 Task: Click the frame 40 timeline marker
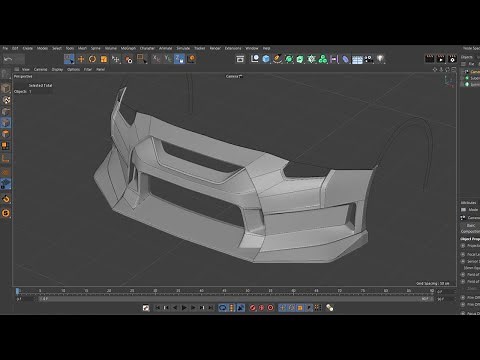201,291
